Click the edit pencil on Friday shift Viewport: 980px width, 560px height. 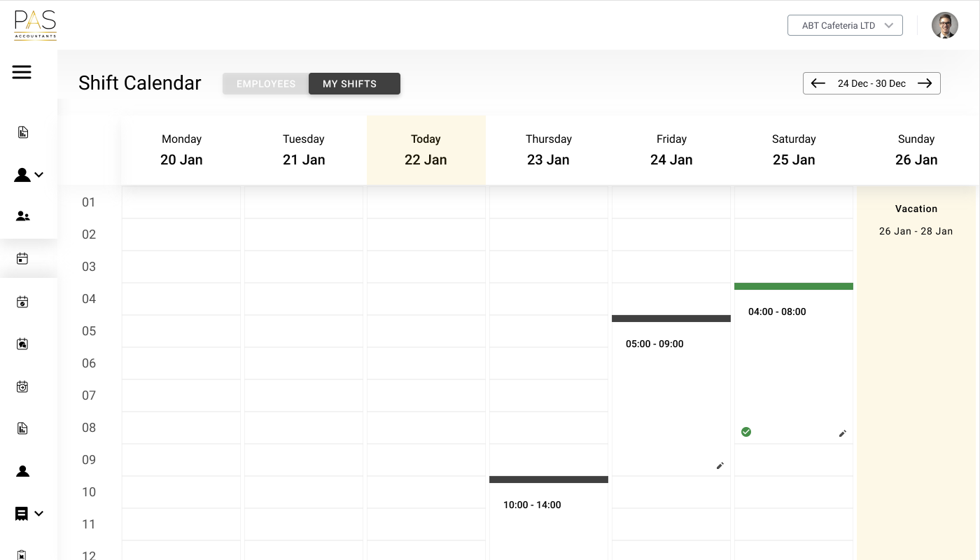coord(720,465)
